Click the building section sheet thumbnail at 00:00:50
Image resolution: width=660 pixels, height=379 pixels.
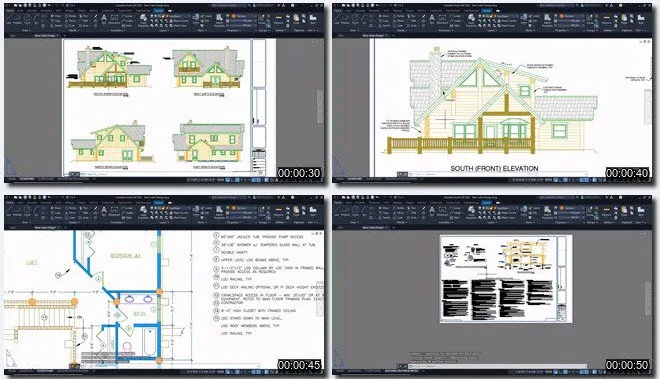506,279
